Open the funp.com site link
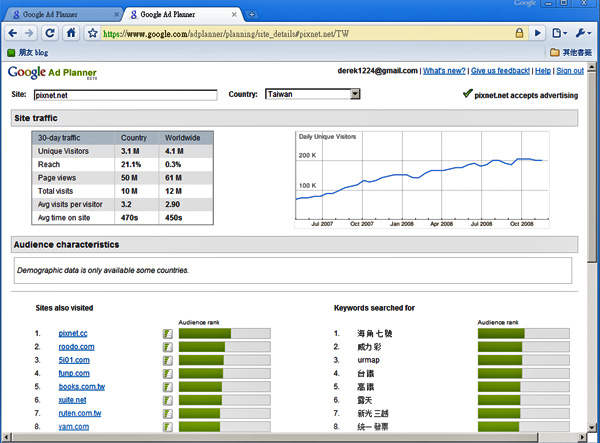The width and height of the screenshot is (600, 443). point(74,373)
